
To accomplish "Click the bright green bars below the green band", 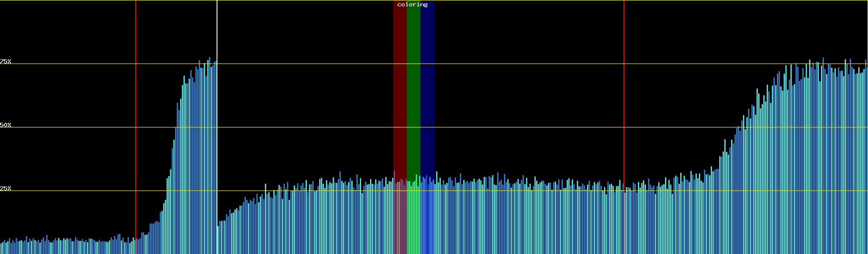I will click(x=413, y=220).
